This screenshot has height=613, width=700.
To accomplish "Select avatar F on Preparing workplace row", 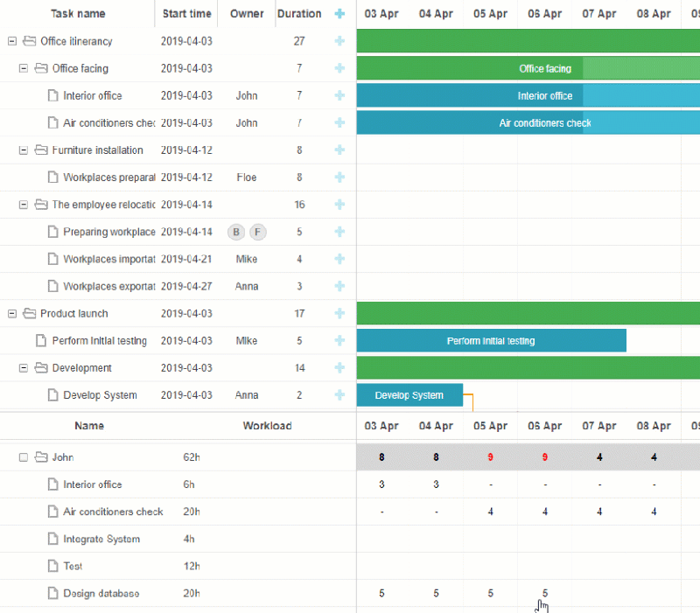I will coord(257,232).
